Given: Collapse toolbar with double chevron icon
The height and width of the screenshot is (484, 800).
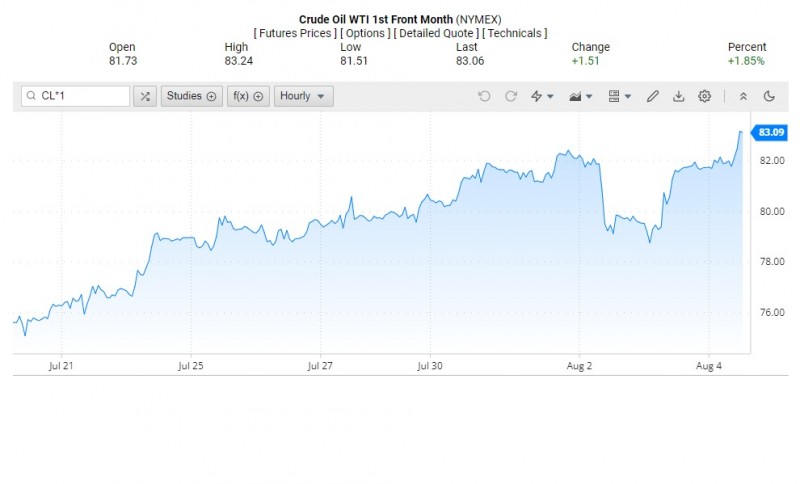Looking at the screenshot, I should 743,96.
